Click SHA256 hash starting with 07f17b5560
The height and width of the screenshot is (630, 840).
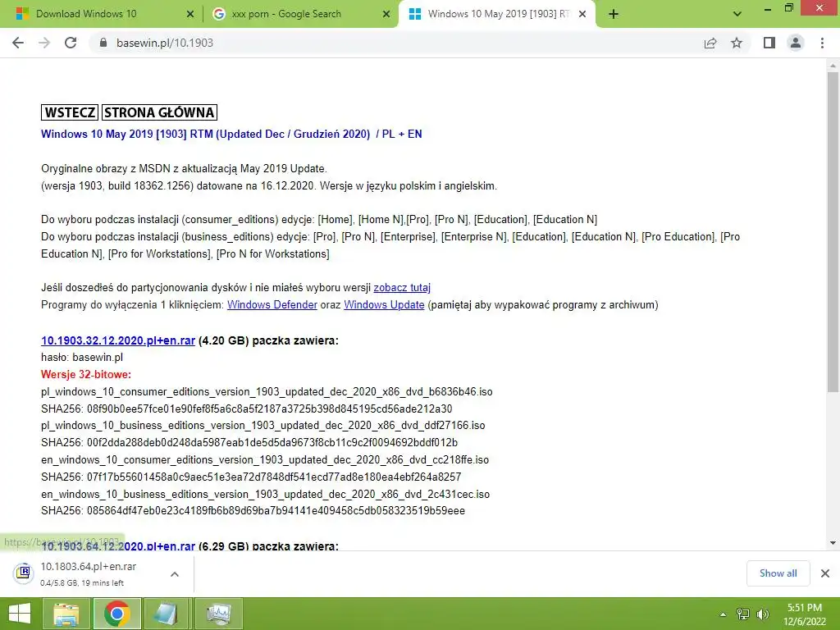[274, 477]
